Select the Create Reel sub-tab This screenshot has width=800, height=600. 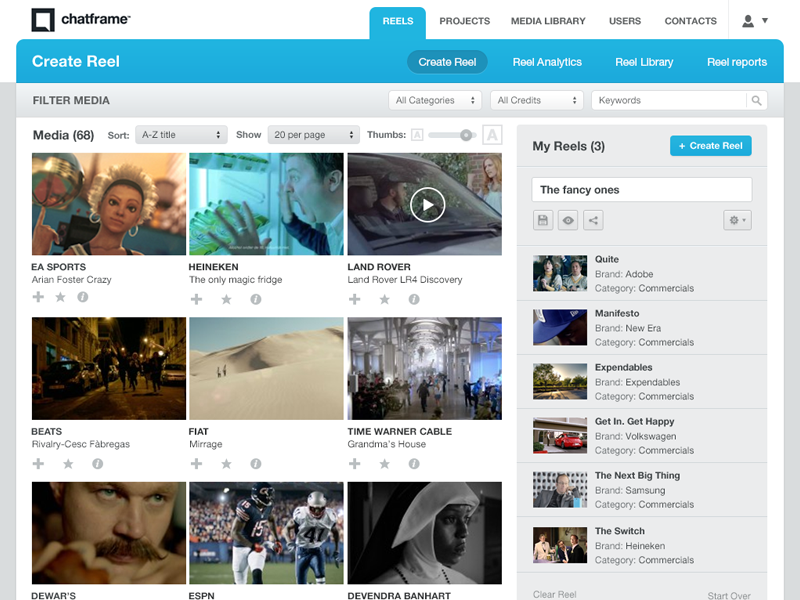click(x=447, y=62)
